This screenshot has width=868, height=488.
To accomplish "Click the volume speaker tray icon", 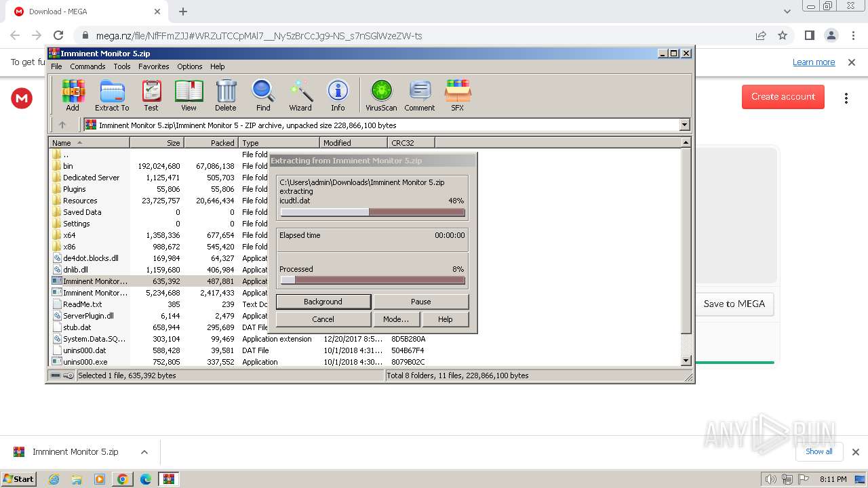I will coord(771,479).
